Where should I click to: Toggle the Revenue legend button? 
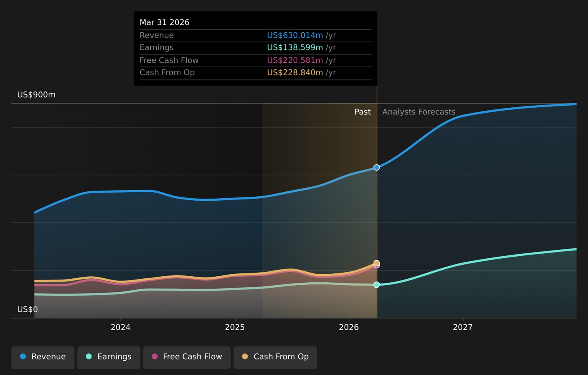coord(43,357)
